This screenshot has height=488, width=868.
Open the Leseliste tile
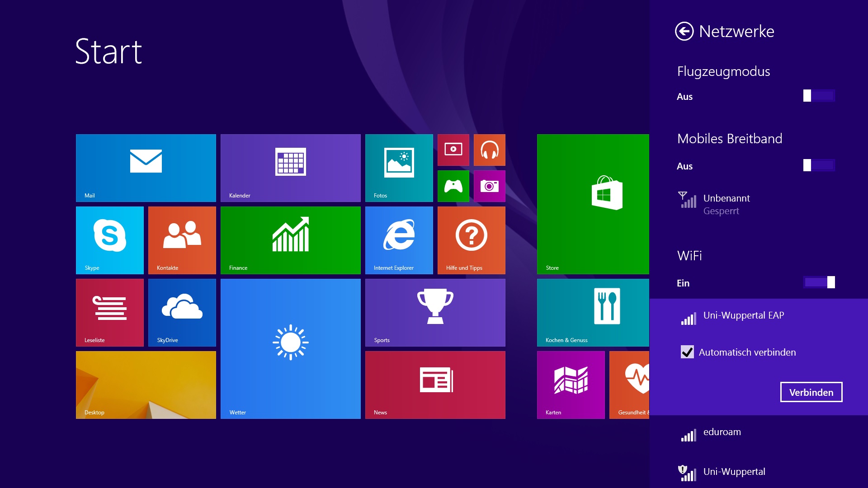coord(110,313)
